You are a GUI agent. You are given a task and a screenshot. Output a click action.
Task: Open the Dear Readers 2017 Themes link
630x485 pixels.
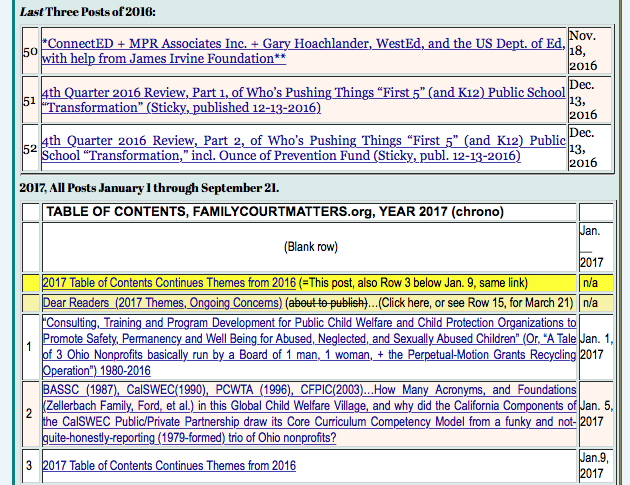pyautogui.click(x=162, y=301)
